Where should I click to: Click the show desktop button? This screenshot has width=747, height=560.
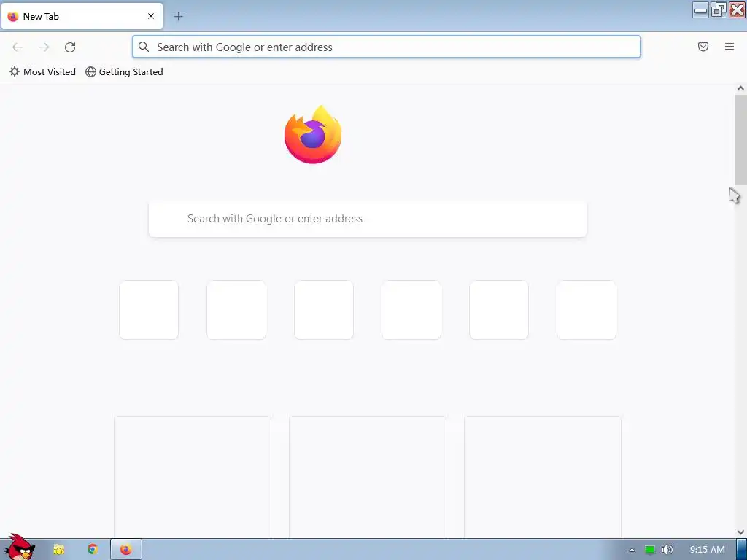tap(742, 550)
